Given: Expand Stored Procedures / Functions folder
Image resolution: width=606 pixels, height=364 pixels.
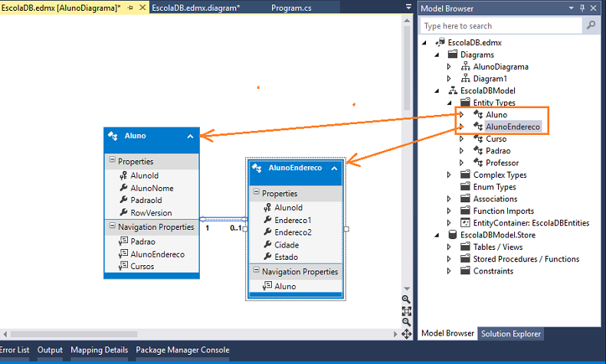Looking at the screenshot, I should [x=449, y=259].
